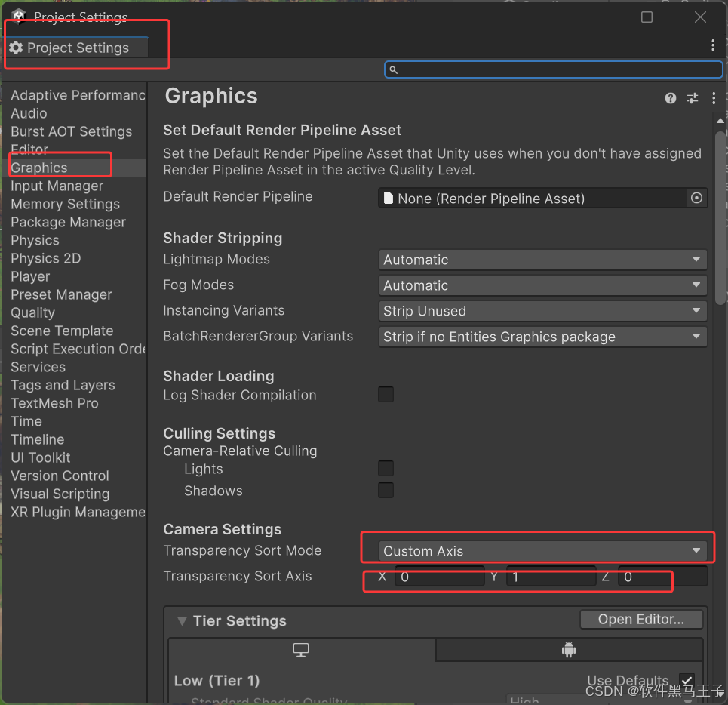728x705 pixels.
Task: Select the Android platform tab
Action: (x=568, y=650)
